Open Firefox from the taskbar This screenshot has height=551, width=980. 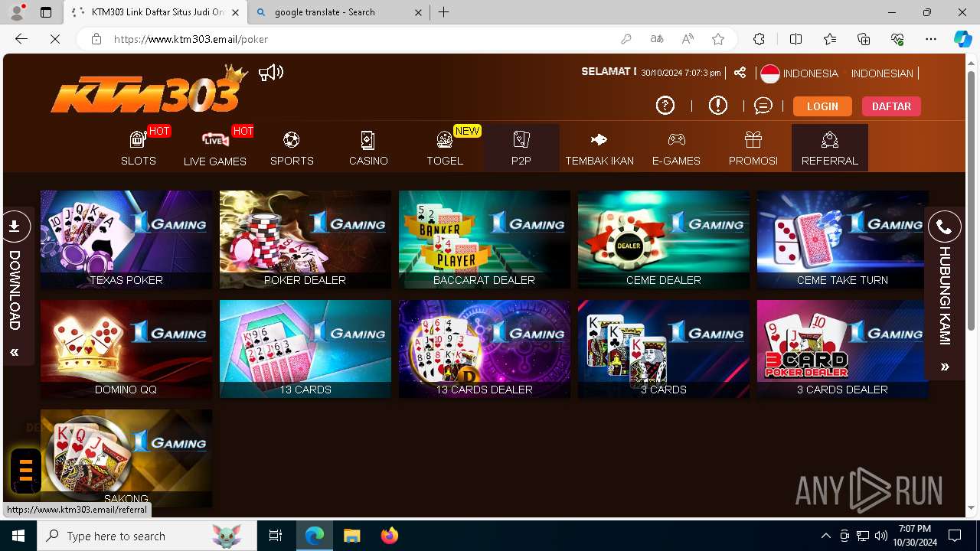tap(390, 536)
